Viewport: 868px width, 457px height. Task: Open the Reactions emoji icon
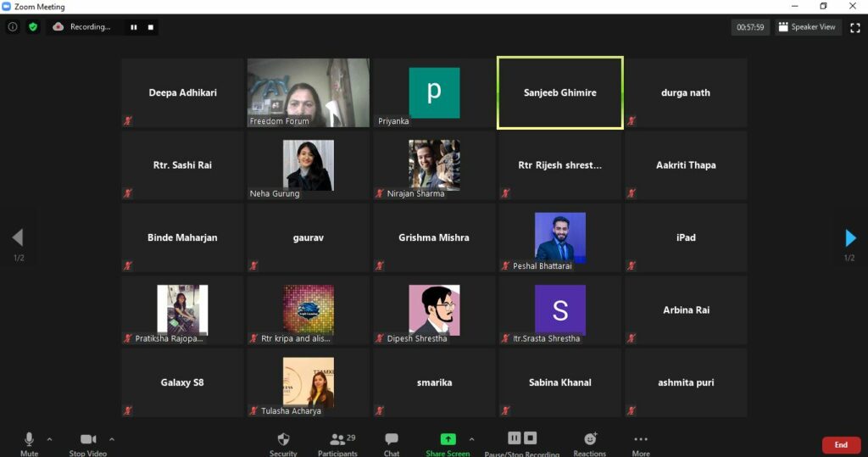[x=590, y=439]
